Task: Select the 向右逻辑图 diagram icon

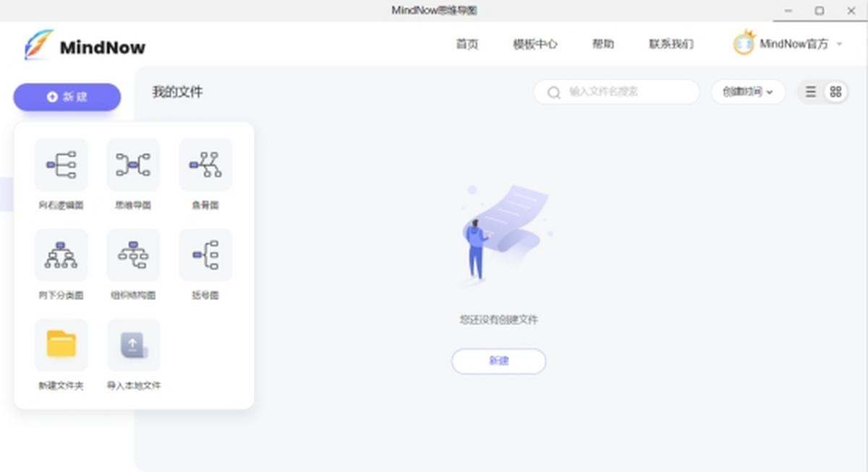Action: pos(61,165)
